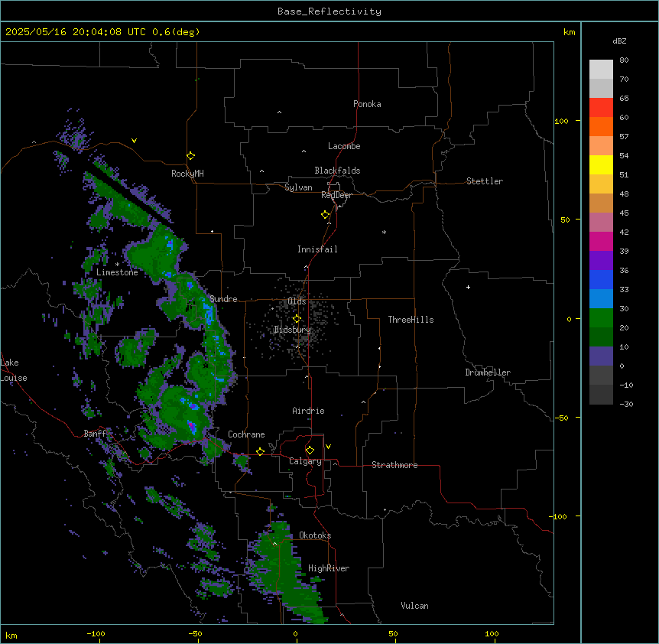The width and height of the screenshot is (659, 644).
Task: Click the Okotoks town label
Action: [315, 535]
